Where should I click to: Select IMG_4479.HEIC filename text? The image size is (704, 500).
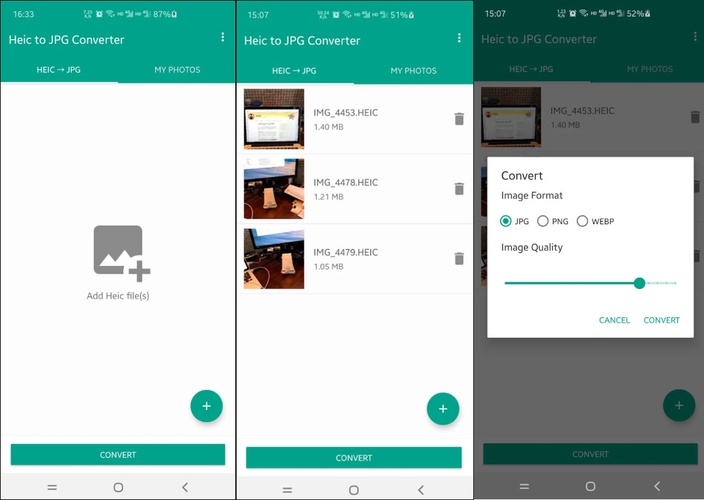point(345,252)
